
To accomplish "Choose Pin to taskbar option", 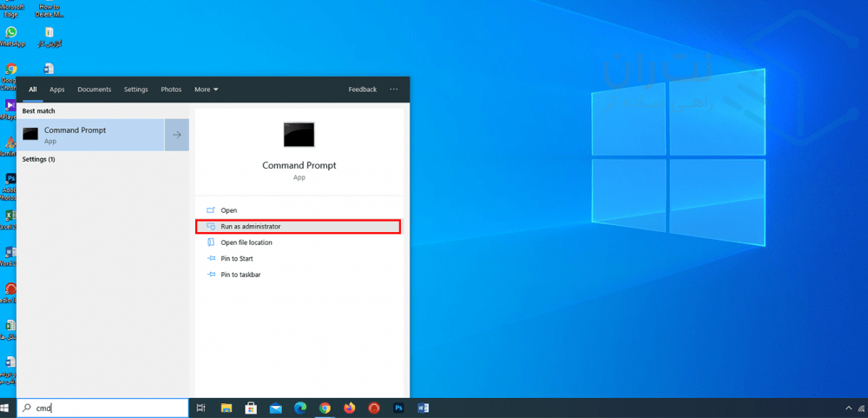I will (x=240, y=275).
